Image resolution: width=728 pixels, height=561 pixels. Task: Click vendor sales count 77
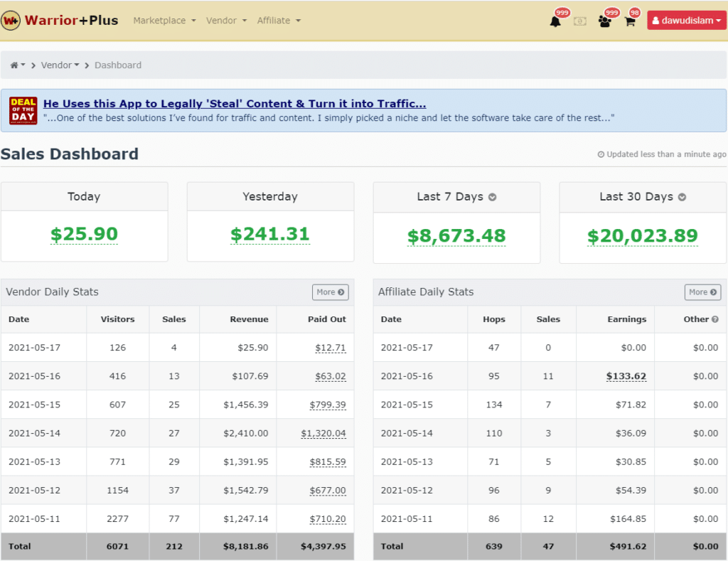click(x=173, y=519)
